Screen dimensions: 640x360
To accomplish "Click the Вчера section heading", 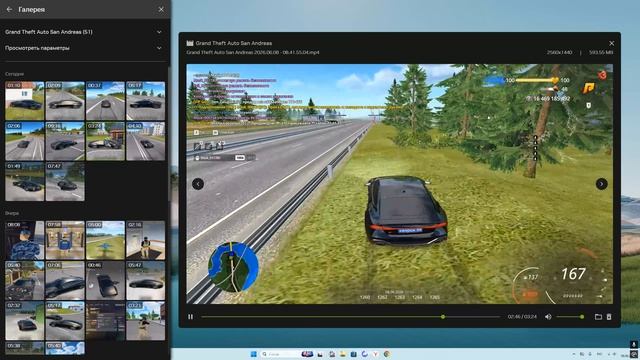I will click(x=12, y=213).
